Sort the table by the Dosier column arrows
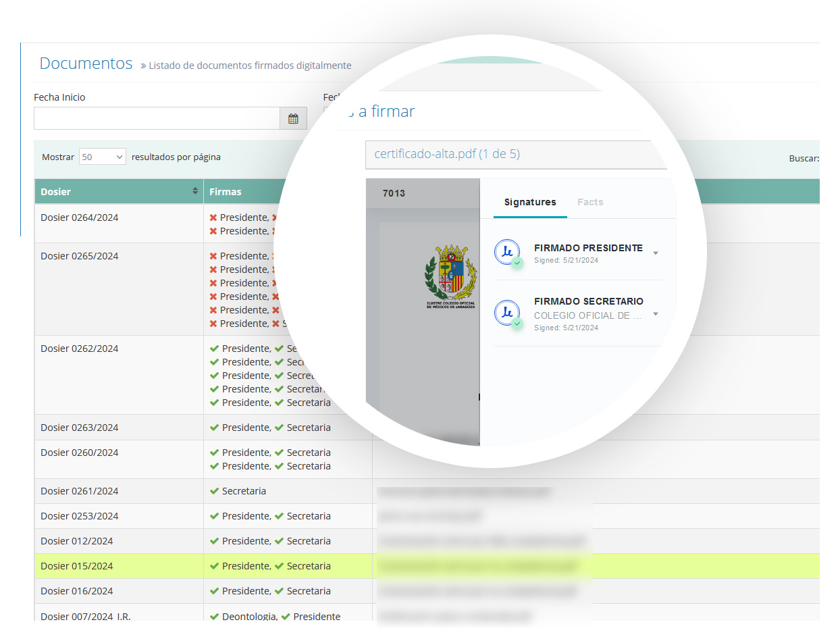 pyautogui.click(x=196, y=191)
